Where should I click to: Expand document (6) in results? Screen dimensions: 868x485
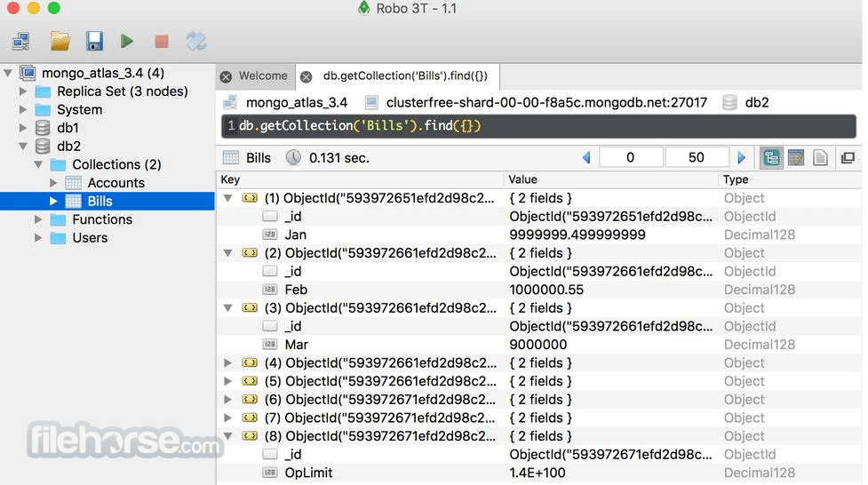(x=227, y=399)
